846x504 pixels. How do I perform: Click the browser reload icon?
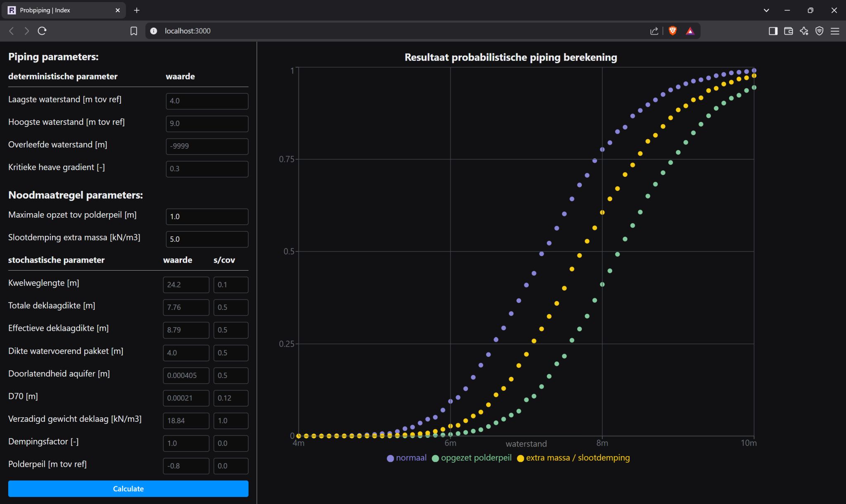42,31
